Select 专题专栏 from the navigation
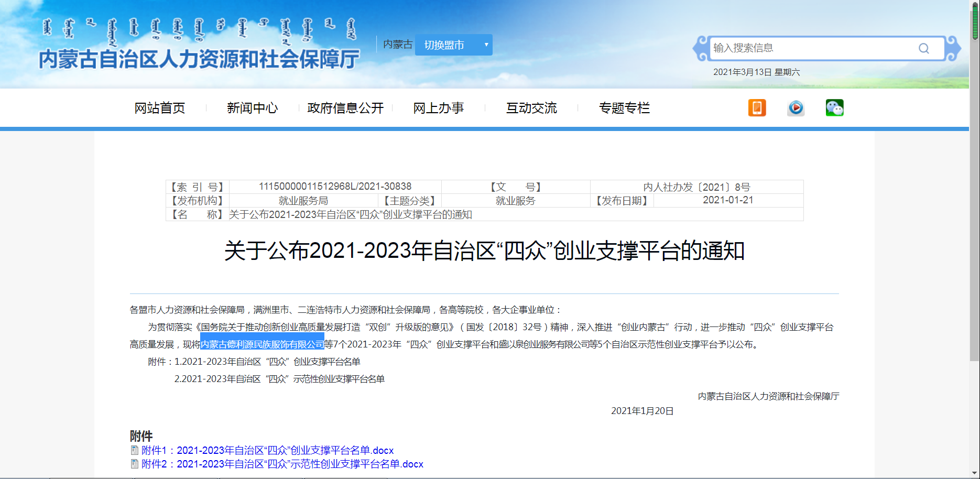Screen dimensions: 980x479 pyautogui.click(x=624, y=108)
